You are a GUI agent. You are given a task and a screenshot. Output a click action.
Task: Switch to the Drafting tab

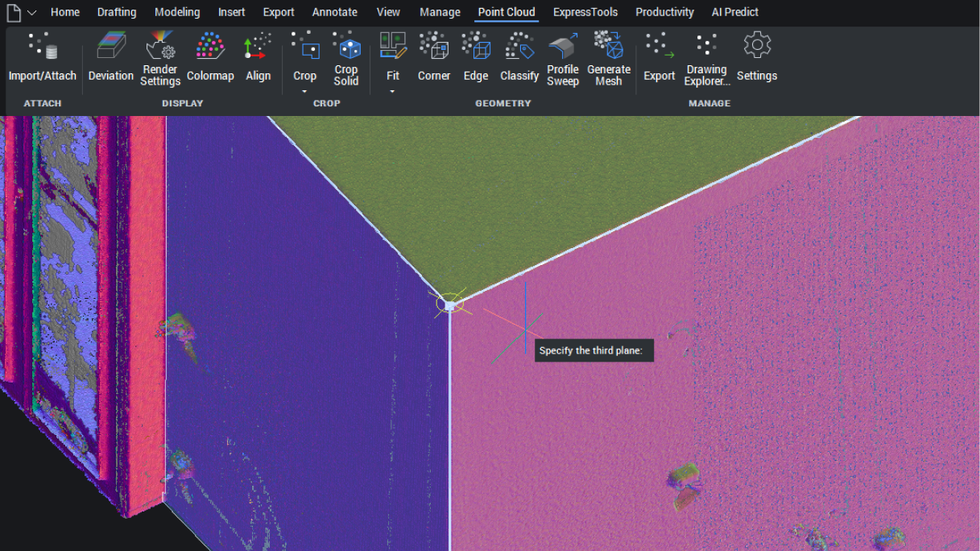coord(117,12)
